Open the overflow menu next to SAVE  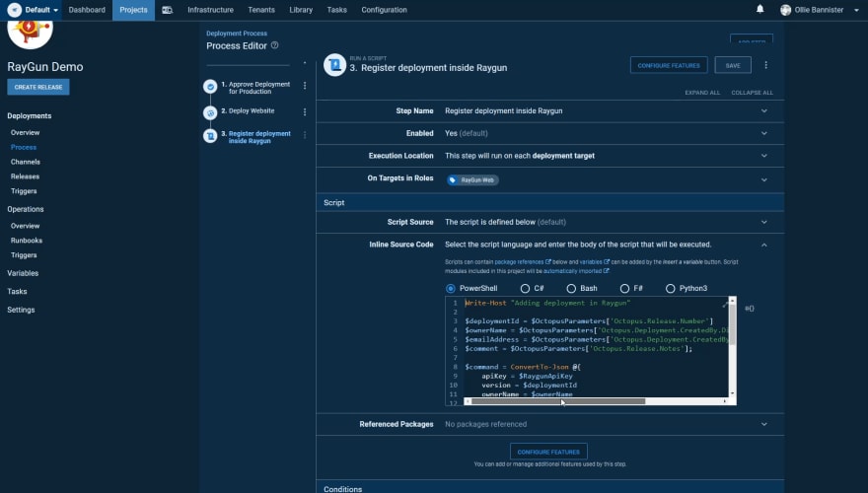coord(766,65)
